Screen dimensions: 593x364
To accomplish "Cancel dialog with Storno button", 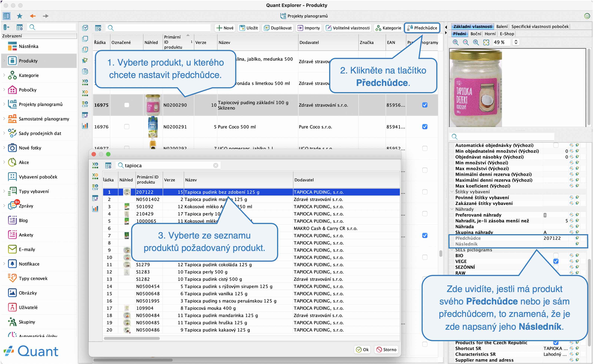I will pos(386,349).
